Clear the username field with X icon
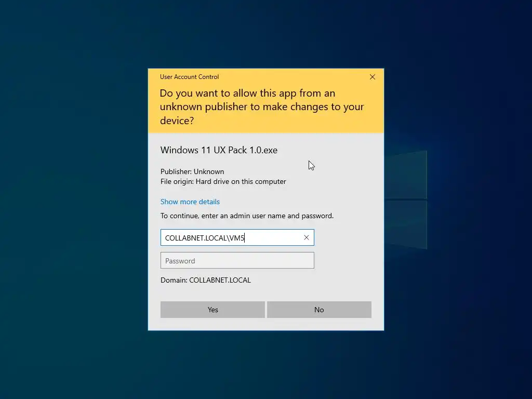The width and height of the screenshot is (532, 399). pos(307,237)
